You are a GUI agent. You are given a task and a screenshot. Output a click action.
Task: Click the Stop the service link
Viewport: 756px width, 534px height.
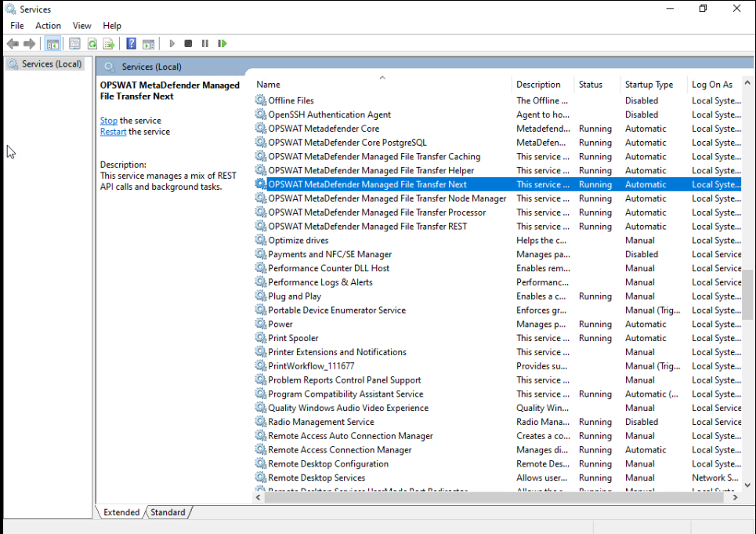point(108,121)
